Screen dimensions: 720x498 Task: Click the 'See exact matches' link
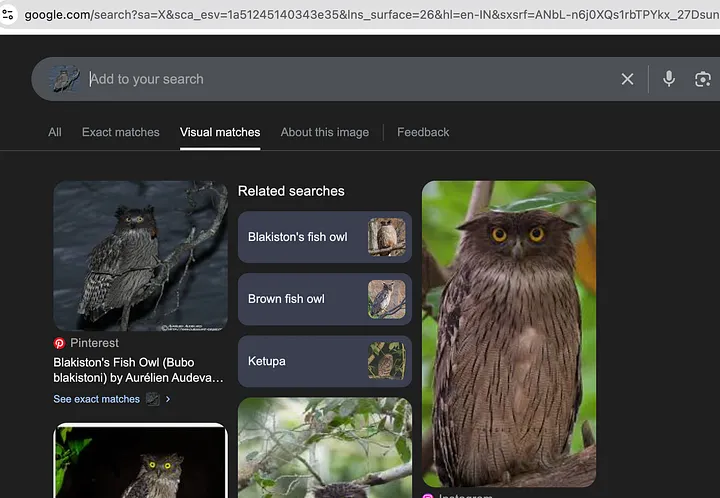coord(96,399)
